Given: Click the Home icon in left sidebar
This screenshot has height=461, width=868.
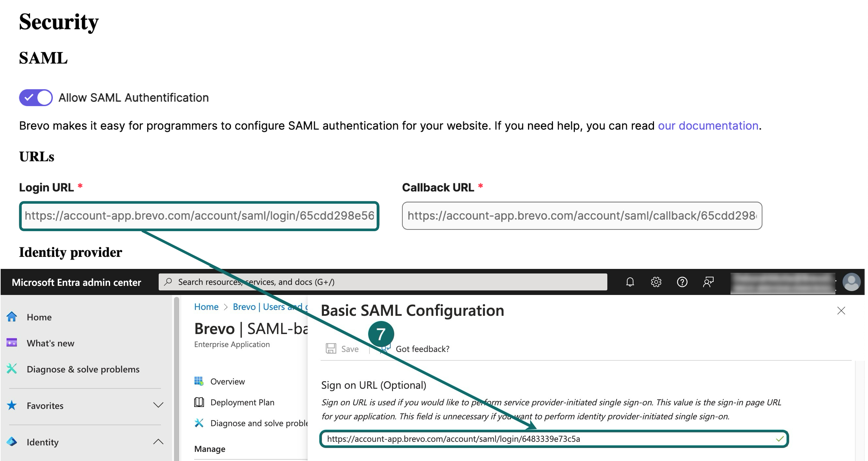Looking at the screenshot, I should (12, 317).
